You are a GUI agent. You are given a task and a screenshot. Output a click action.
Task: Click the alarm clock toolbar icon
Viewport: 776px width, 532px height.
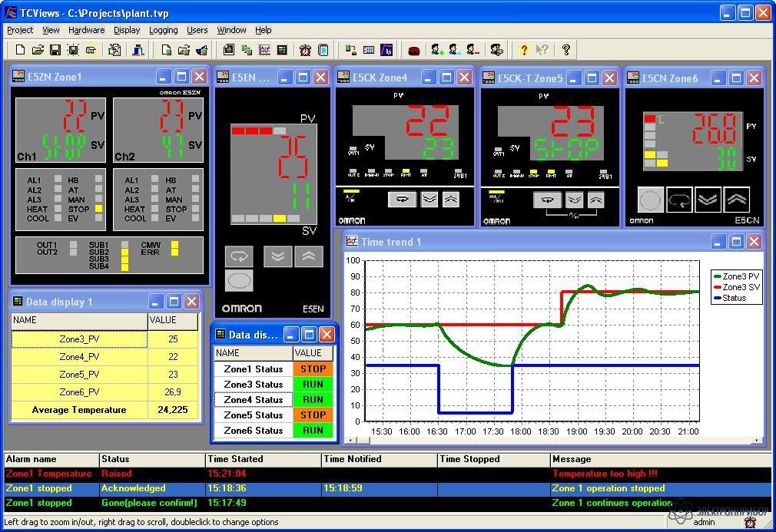(305, 50)
